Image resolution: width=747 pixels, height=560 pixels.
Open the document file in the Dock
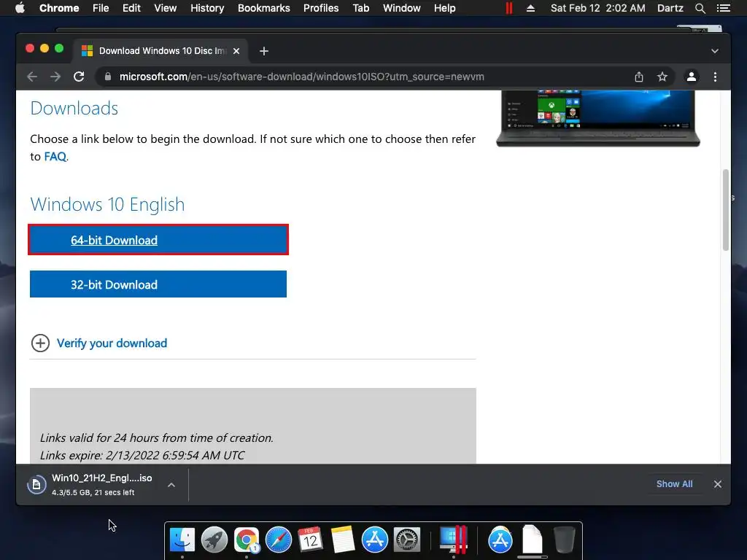532,539
